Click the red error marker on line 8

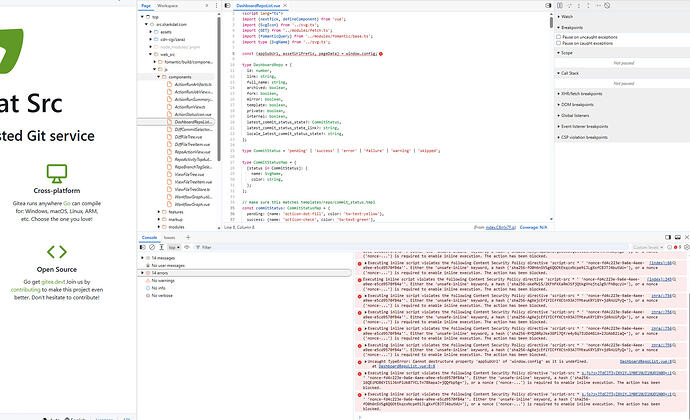[x=381, y=54]
